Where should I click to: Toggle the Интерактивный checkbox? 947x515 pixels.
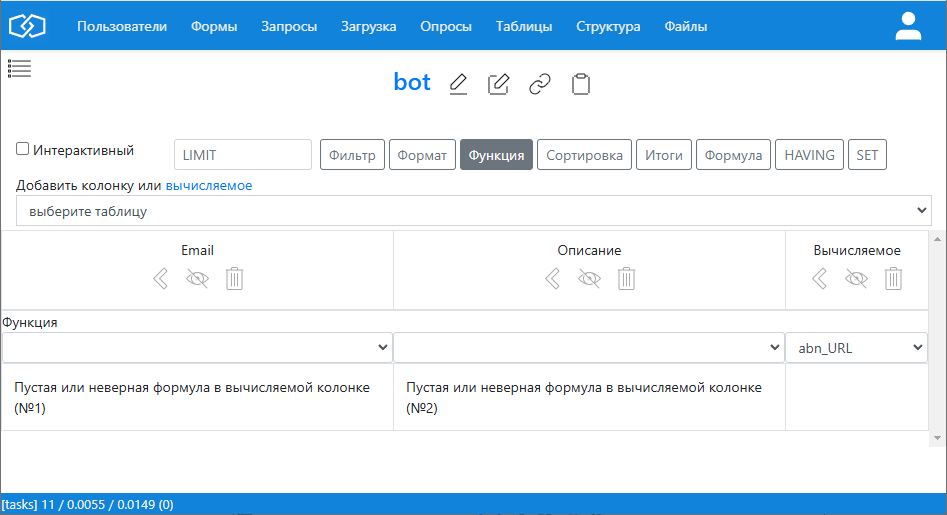(x=22, y=149)
